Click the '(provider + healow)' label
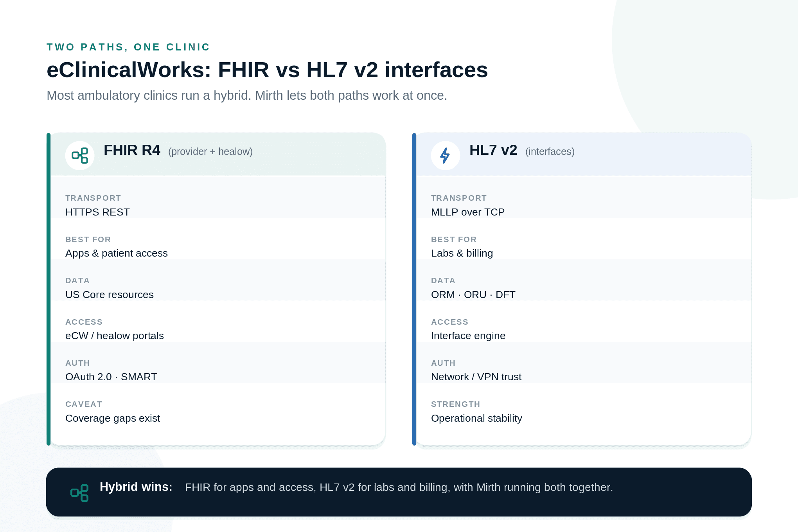This screenshot has width=798, height=532. (210, 151)
